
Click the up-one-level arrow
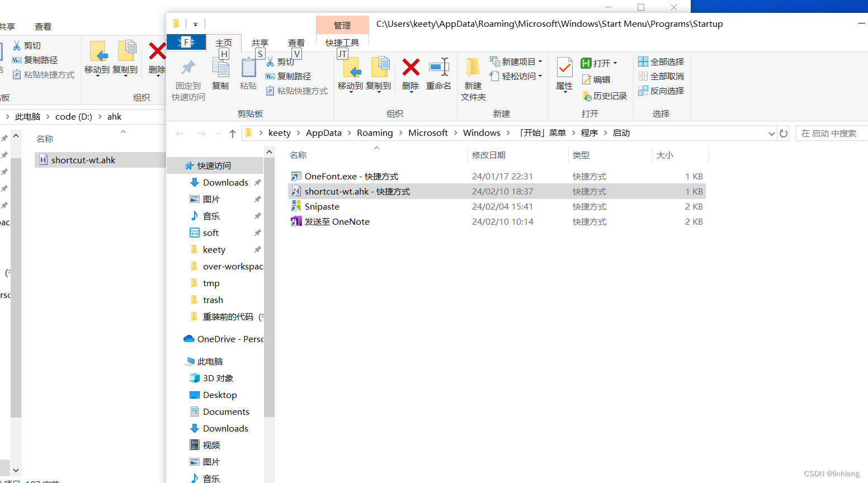233,133
